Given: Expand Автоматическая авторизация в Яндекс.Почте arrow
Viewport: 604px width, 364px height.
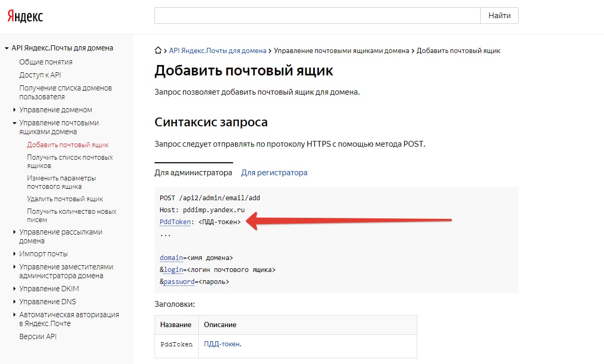Looking at the screenshot, I should tap(14, 314).
